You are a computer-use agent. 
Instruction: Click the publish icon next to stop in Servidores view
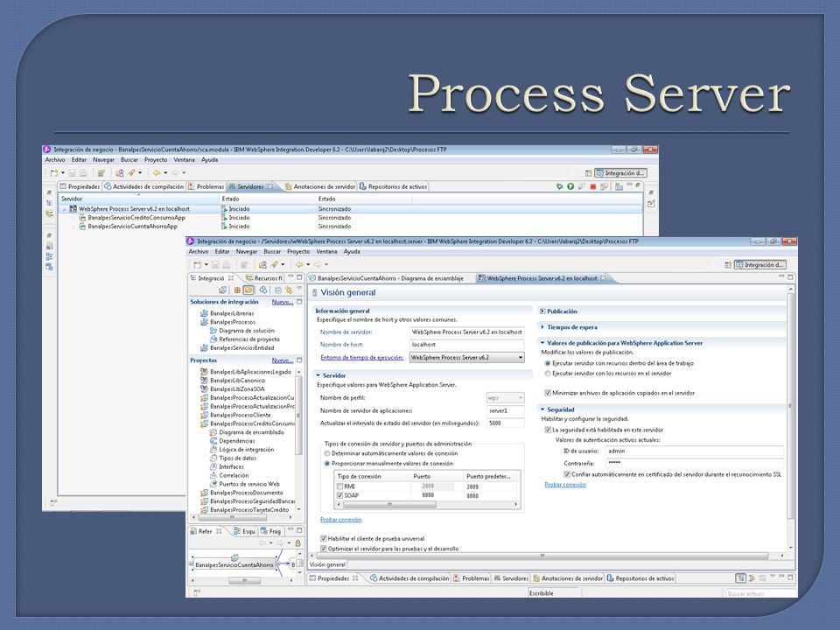(x=604, y=186)
